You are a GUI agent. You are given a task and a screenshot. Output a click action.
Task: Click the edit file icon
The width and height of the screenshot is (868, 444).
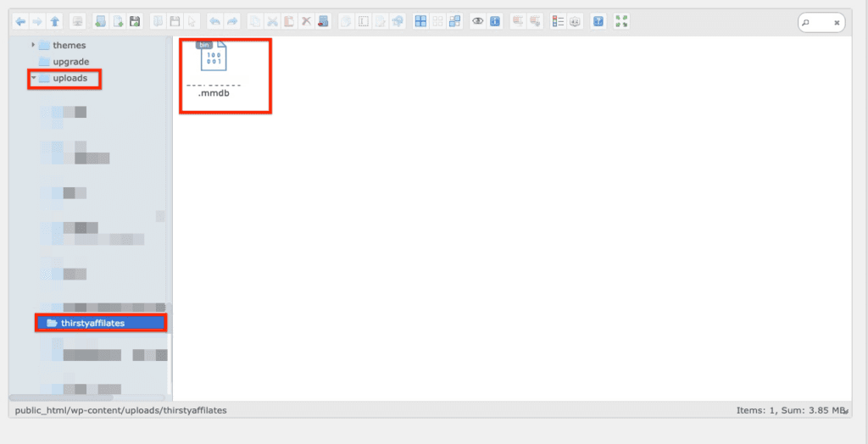coord(381,21)
